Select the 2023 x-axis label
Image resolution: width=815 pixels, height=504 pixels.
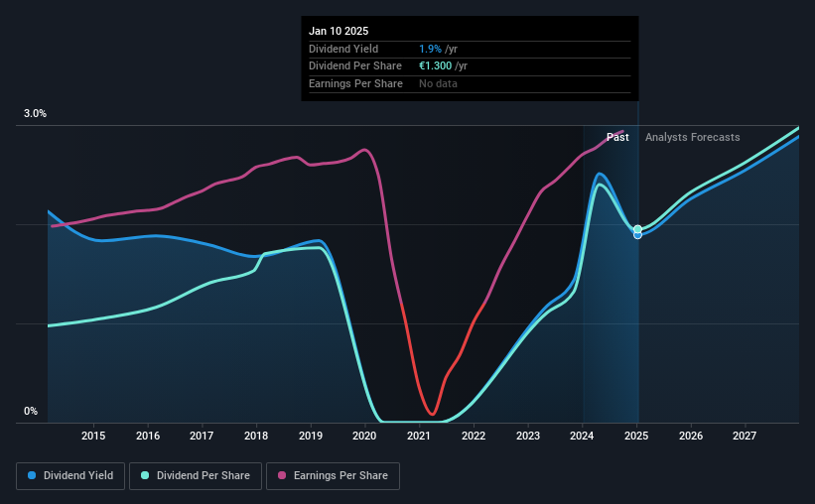[x=528, y=436]
